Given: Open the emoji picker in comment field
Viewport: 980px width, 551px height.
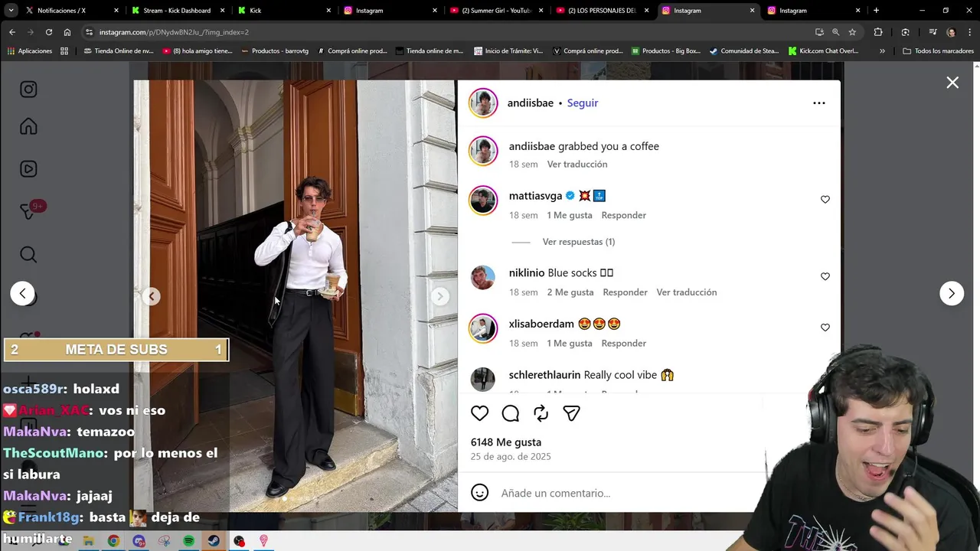Looking at the screenshot, I should pos(479,493).
